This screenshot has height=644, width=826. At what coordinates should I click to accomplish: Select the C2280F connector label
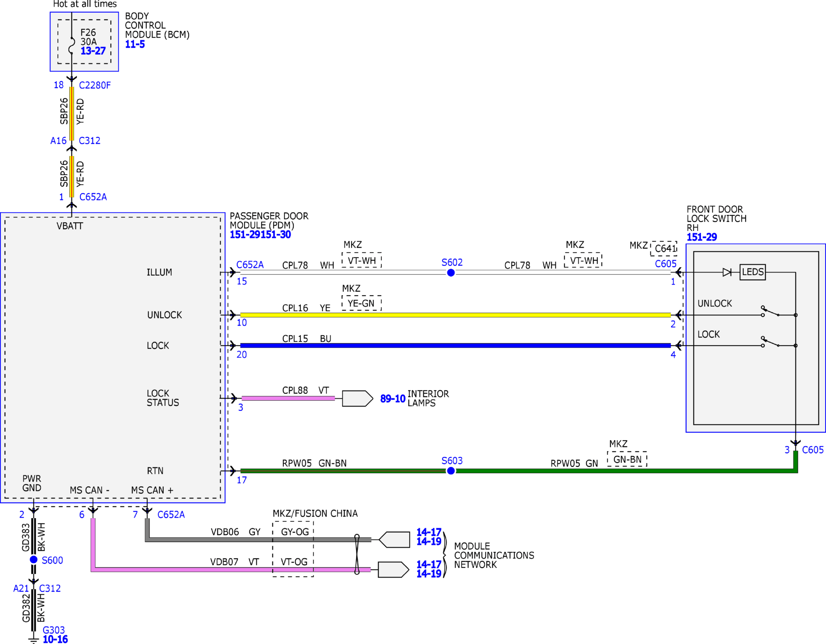[95, 85]
